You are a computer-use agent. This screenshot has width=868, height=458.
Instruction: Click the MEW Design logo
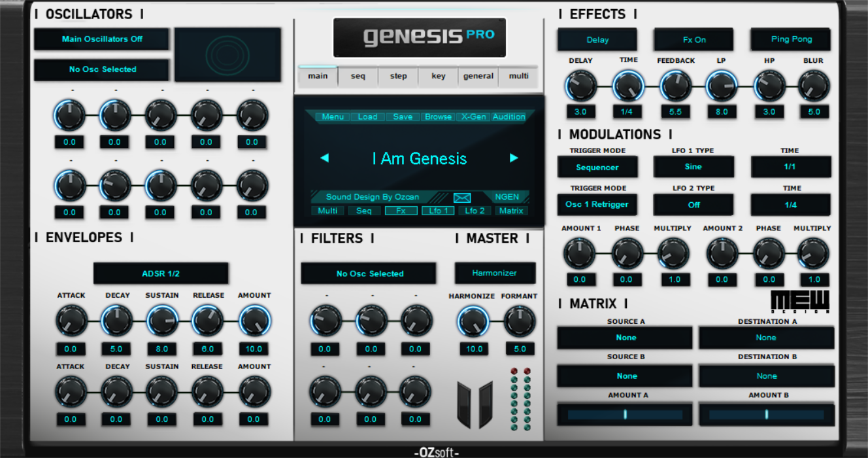pos(800,302)
